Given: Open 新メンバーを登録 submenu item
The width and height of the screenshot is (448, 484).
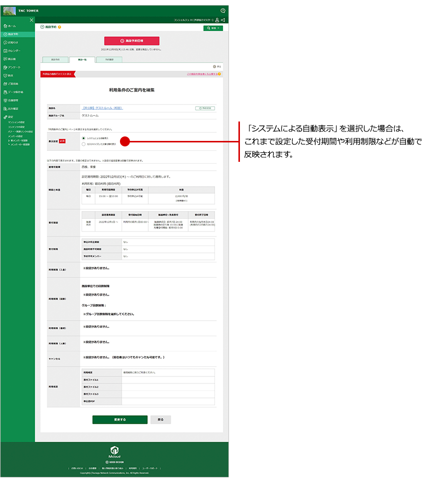Looking at the screenshot, I should coord(20,141).
